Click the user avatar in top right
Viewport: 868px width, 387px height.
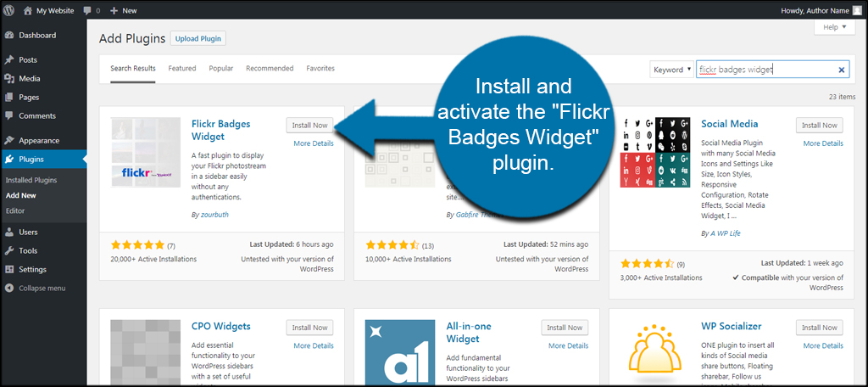pos(857,10)
